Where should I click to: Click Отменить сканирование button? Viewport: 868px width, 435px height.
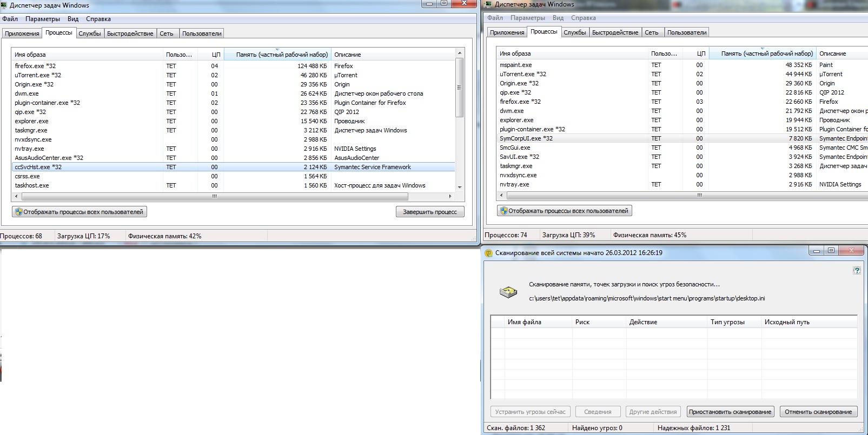point(818,412)
